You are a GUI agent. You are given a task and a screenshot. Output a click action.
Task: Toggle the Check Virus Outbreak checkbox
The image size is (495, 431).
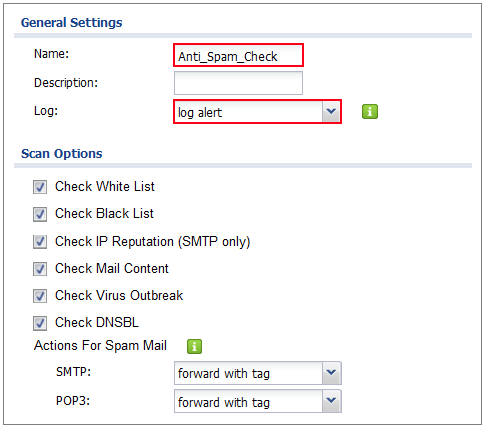pyautogui.click(x=40, y=296)
